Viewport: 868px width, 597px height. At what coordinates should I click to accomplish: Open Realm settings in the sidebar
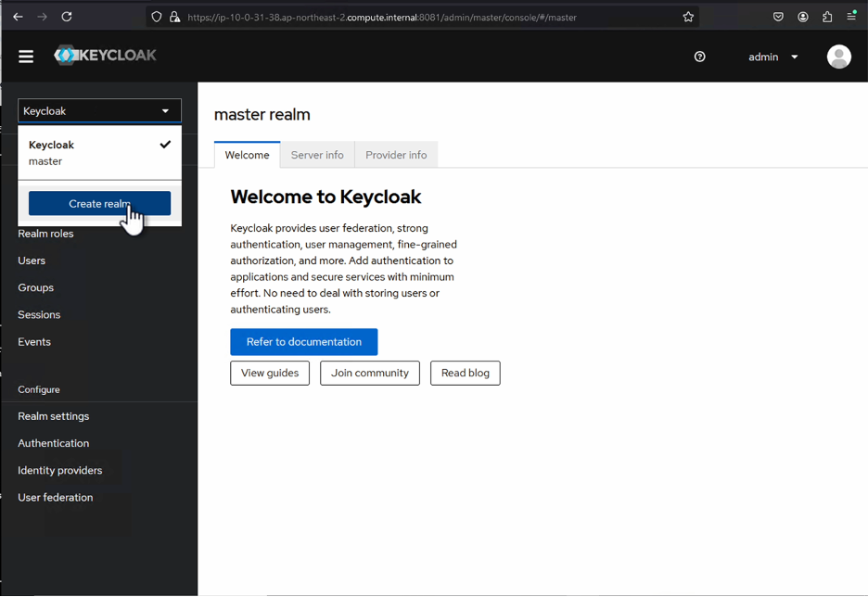pos(53,416)
